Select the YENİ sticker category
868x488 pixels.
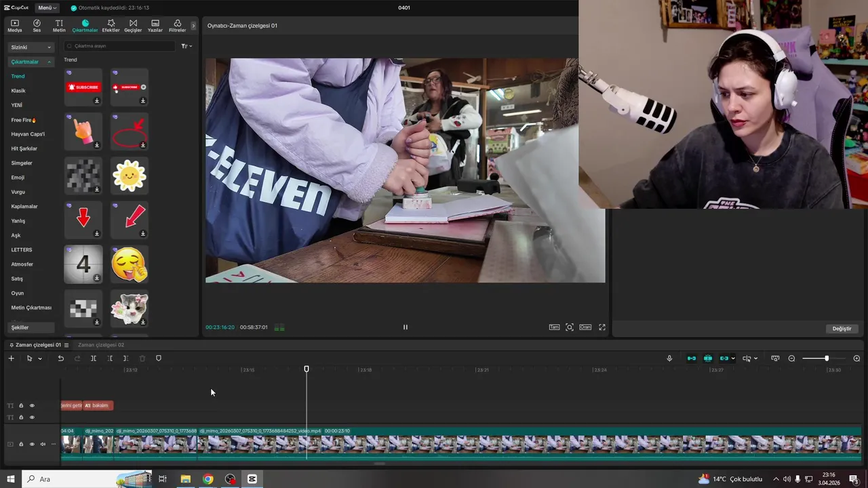coord(16,105)
